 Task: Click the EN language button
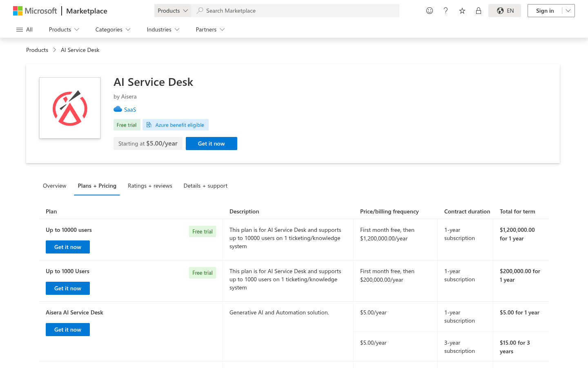click(505, 11)
